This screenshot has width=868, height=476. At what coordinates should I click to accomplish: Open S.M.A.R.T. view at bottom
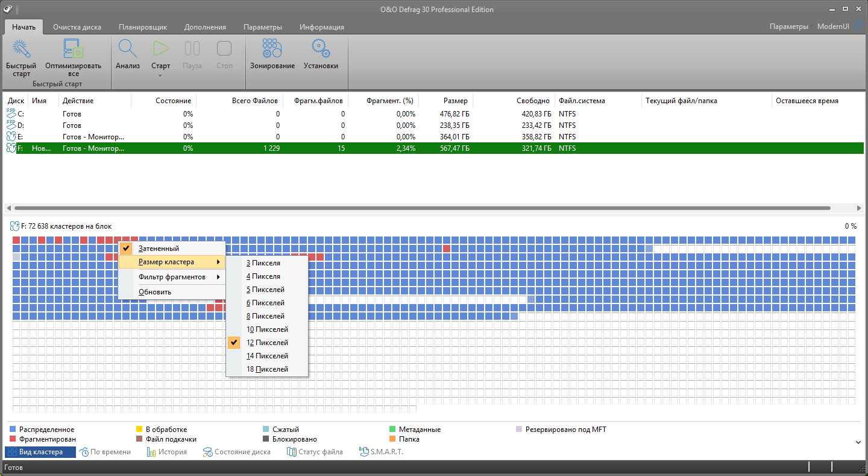tap(381, 452)
